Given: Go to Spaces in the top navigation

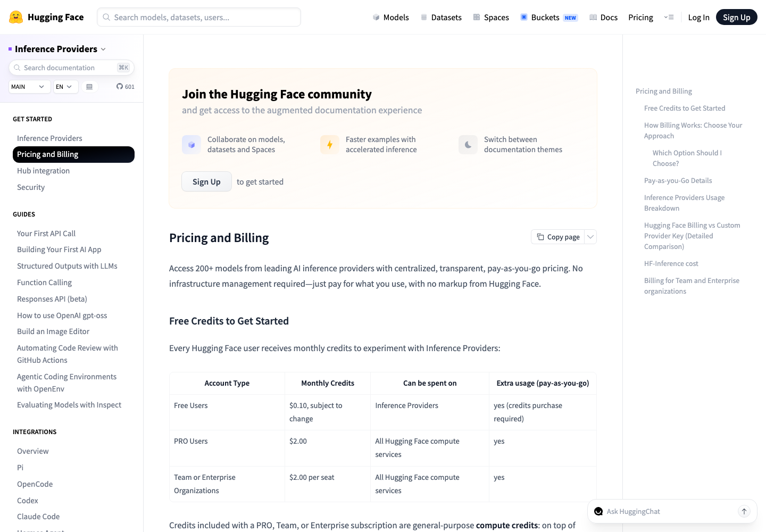Looking at the screenshot, I should 491,17.
